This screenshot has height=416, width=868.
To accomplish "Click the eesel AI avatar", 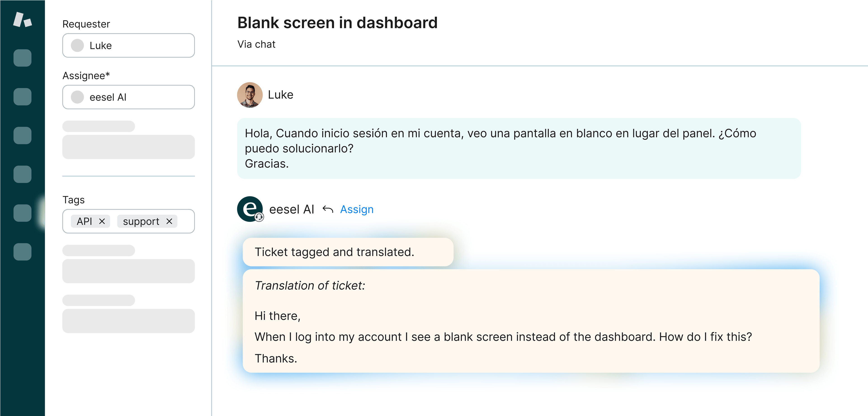I will [250, 209].
